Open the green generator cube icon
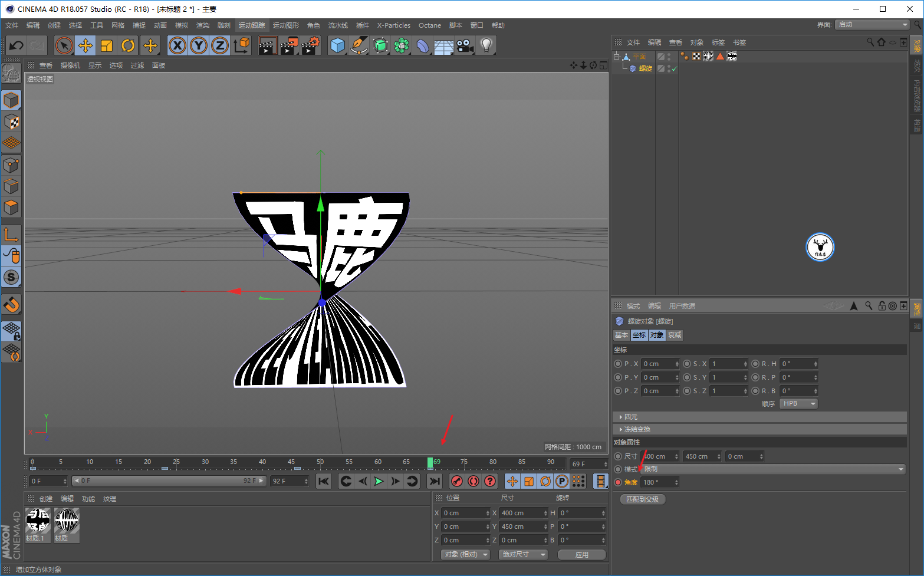Viewport: 924px width, 576px height. [x=380, y=45]
